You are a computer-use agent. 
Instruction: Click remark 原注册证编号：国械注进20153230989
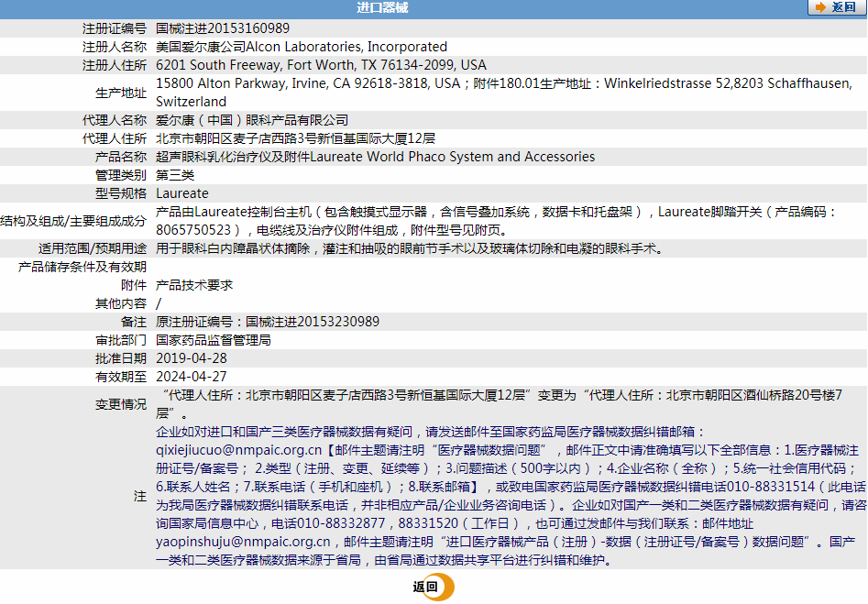(268, 321)
